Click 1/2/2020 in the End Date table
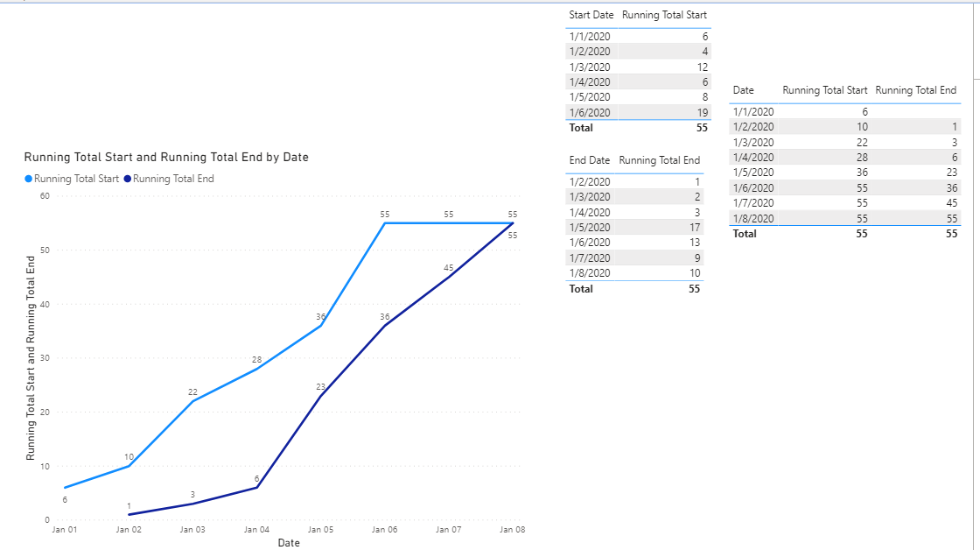Image resolution: width=980 pixels, height=550 pixels. tap(590, 181)
